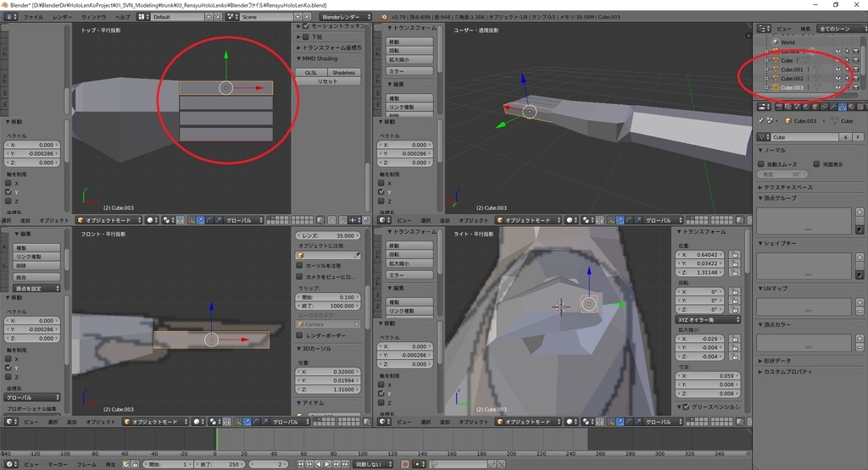Viewport: 868px width, 470px height.
Task: Open the ヘルプ menu
Action: coord(122,17)
